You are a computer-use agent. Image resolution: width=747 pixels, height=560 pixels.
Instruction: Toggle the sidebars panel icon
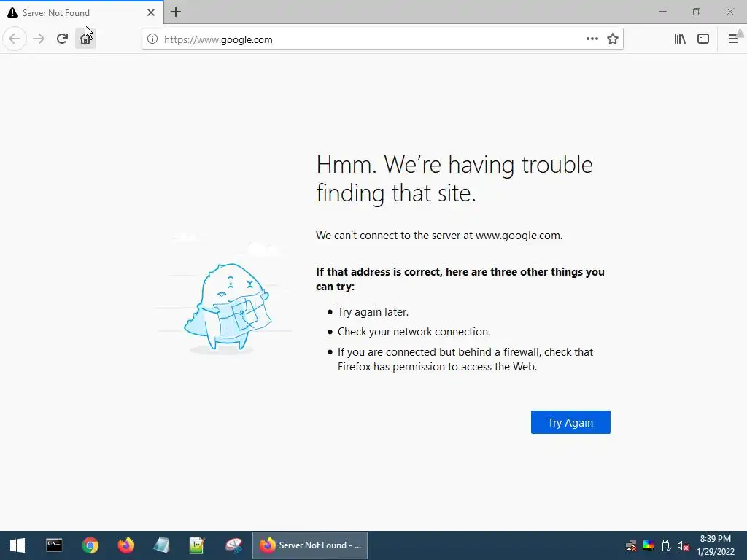click(703, 39)
